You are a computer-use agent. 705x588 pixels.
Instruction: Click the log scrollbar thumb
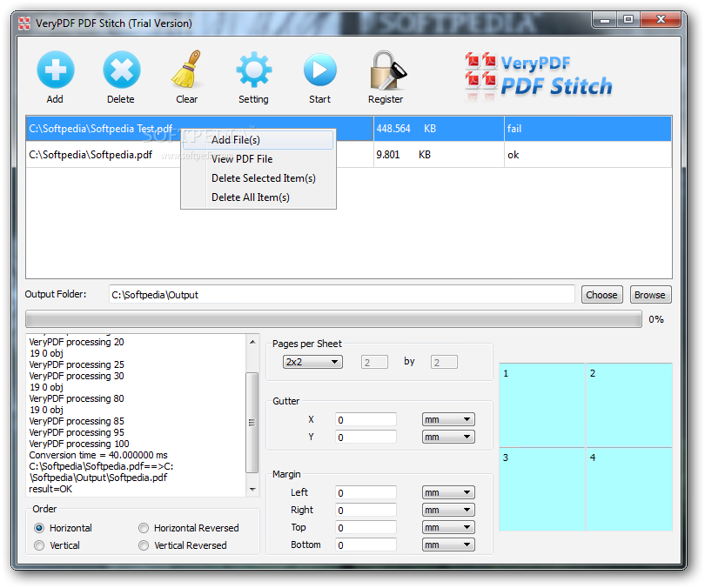tap(252, 423)
